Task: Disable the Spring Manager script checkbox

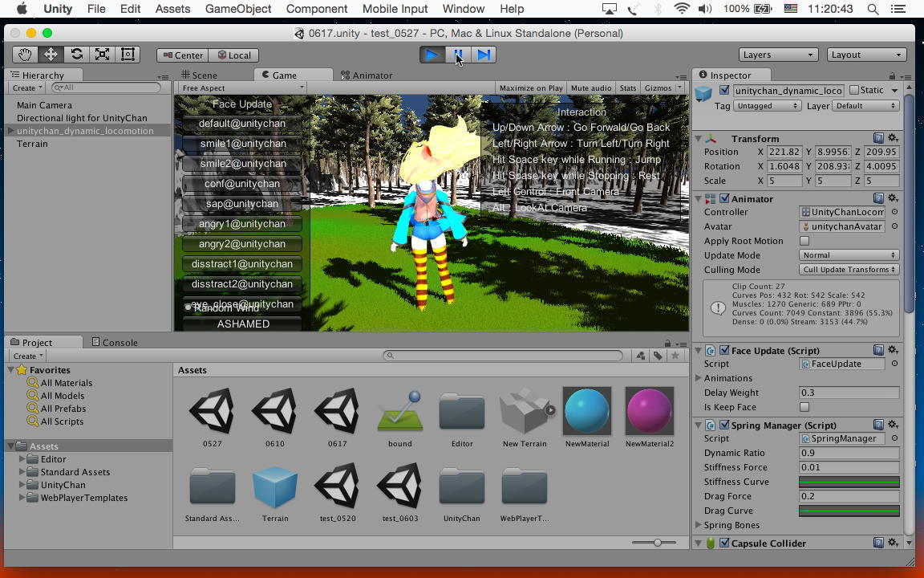Action: [725, 425]
